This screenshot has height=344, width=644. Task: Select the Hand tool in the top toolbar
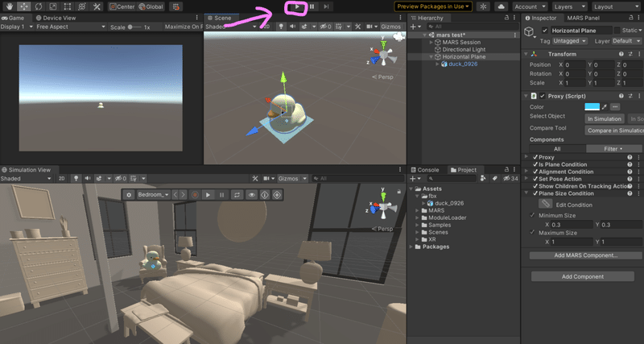[x=10, y=6]
